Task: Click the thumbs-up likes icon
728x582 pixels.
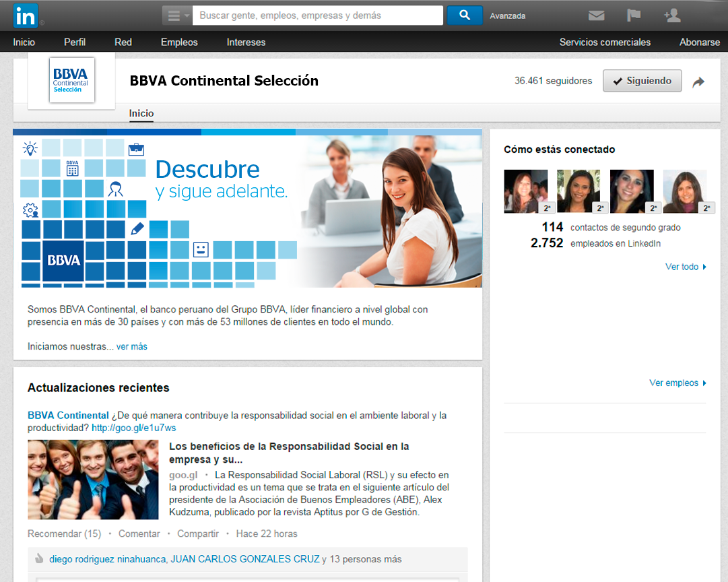Action: [x=39, y=558]
